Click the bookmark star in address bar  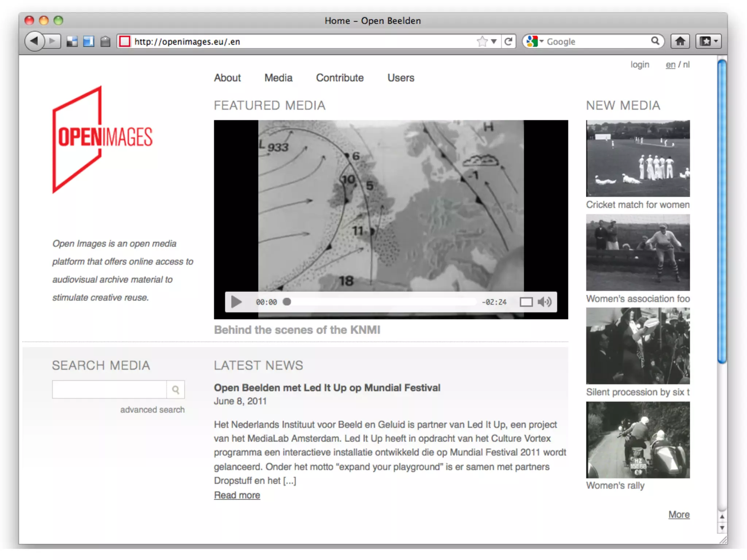coord(482,41)
